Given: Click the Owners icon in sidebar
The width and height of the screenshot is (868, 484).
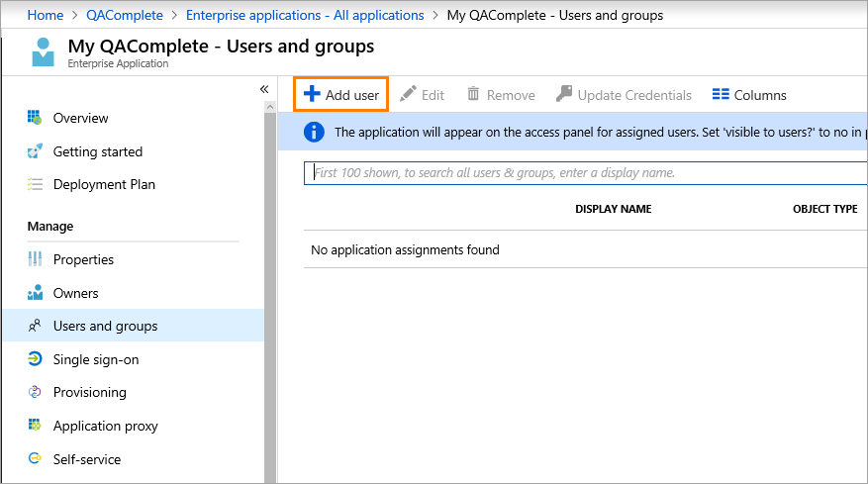Looking at the screenshot, I should coord(36,293).
